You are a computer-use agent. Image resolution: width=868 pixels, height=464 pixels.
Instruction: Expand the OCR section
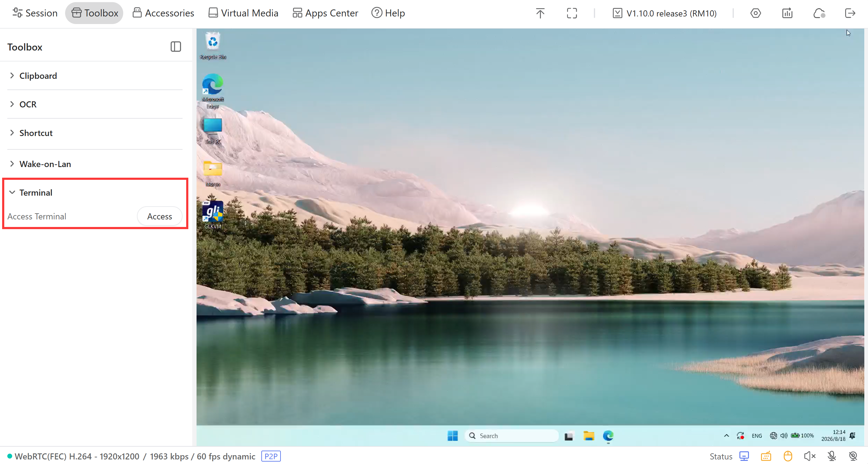[x=95, y=104]
